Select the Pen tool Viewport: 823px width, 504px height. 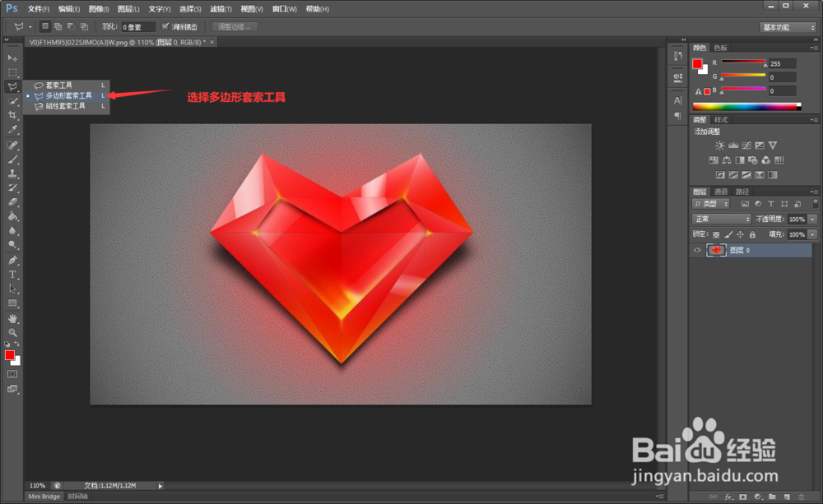(x=12, y=260)
